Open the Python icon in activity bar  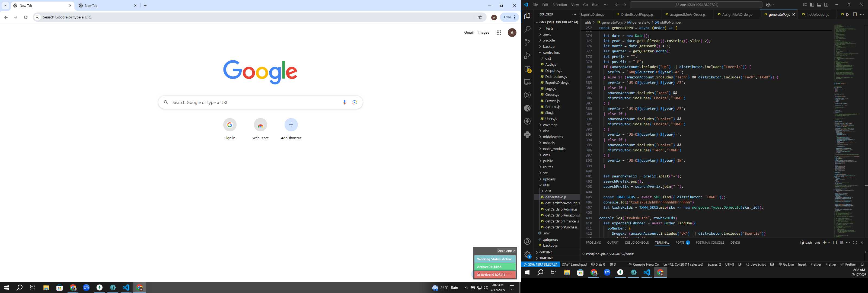[527, 135]
